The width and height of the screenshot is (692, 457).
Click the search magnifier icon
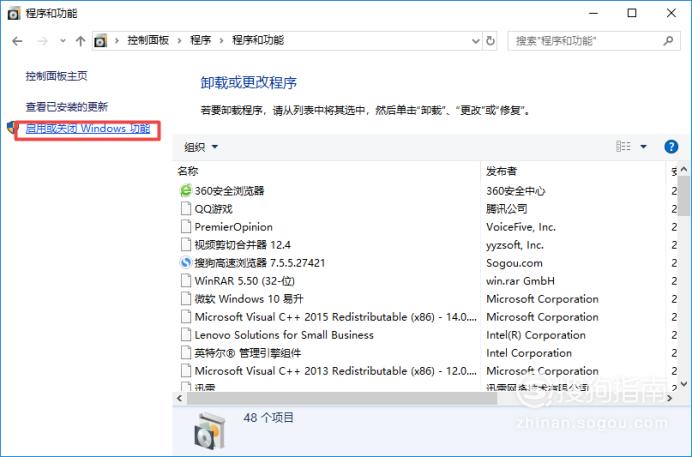click(x=669, y=41)
